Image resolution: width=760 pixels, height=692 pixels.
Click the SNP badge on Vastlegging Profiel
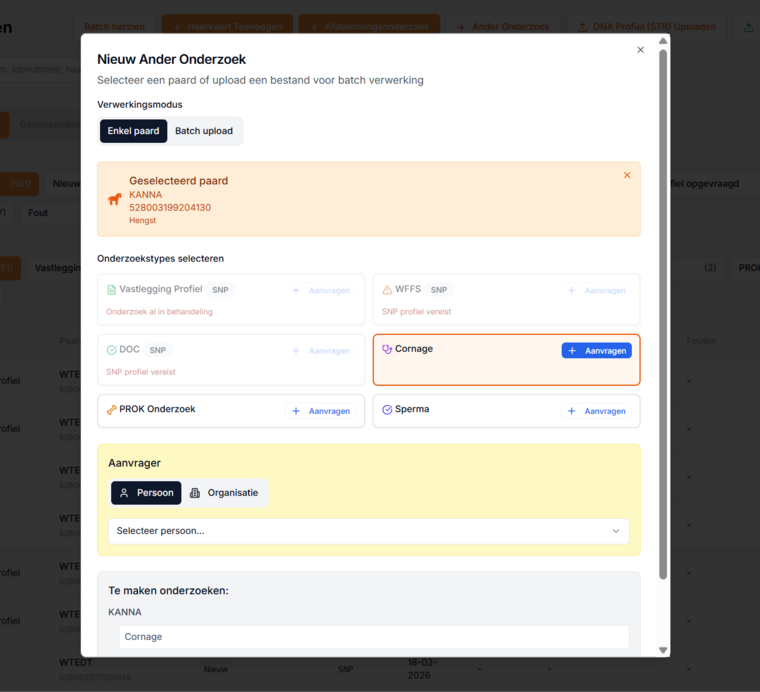coord(220,290)
